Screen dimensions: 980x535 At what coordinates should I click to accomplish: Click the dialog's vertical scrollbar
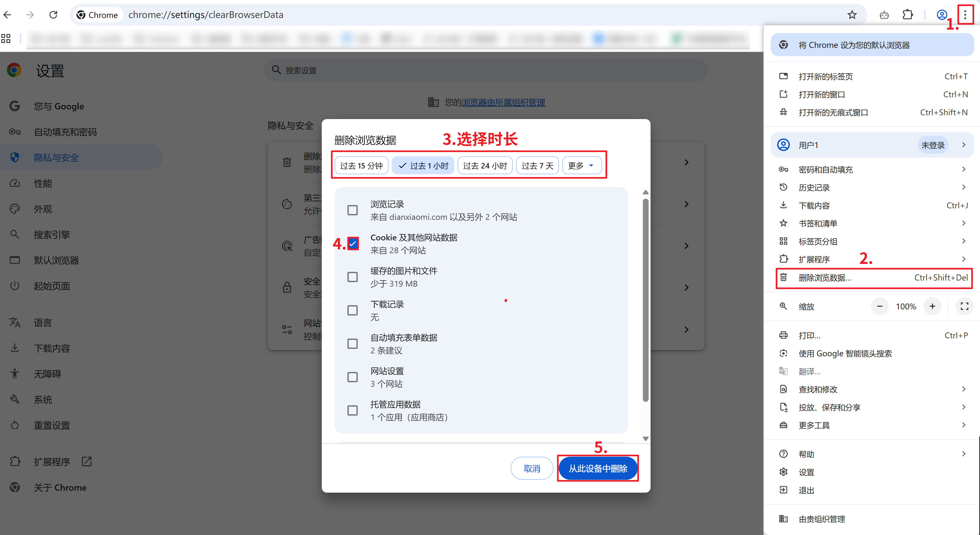[645, 300]
